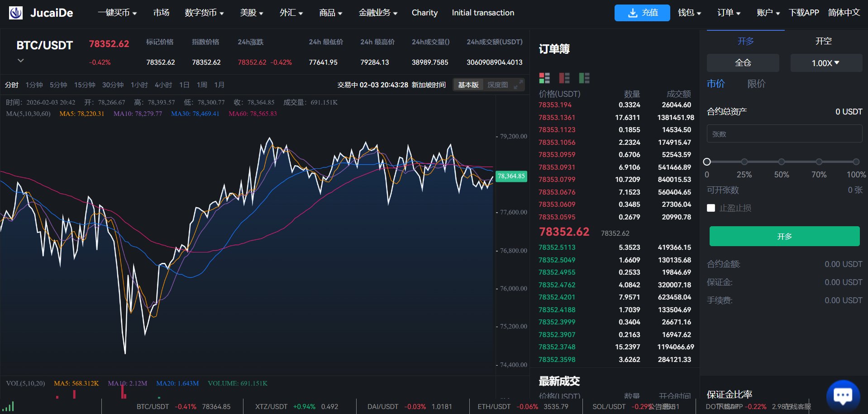
Task: Select the 15分钟 chart interval
Action: pyautogui.click(x=85, y=85)
